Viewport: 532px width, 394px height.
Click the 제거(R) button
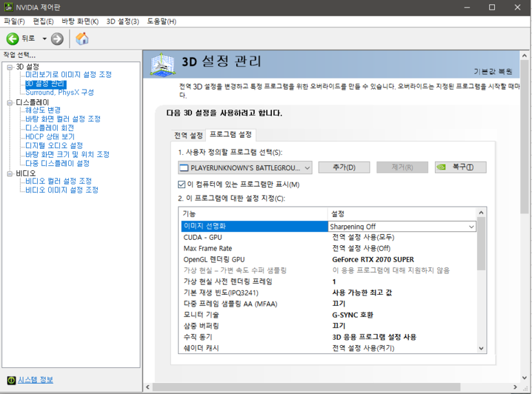(x=403, y=167)
